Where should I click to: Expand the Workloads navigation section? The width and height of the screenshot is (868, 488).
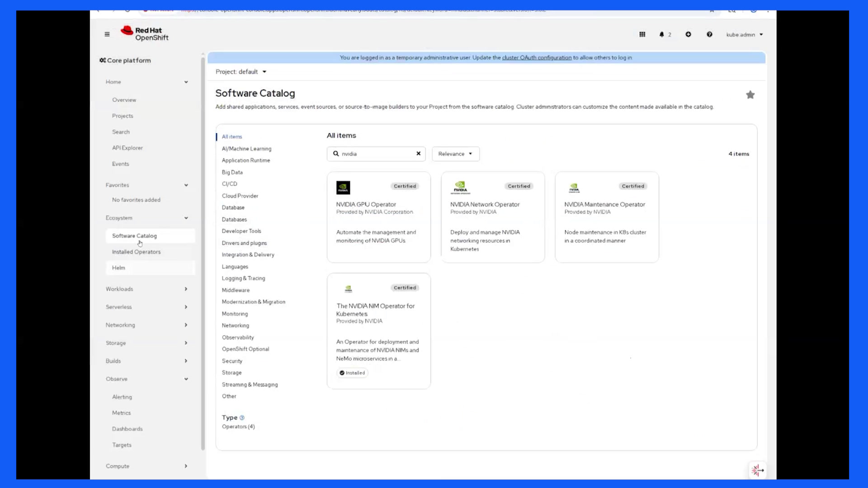tap(146, 289)
